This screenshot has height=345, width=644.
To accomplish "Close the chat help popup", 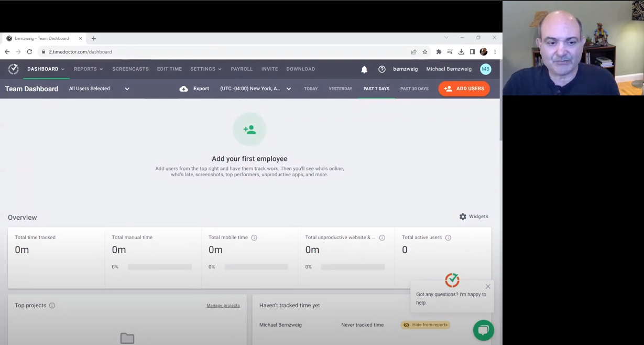I will point(488,286).
